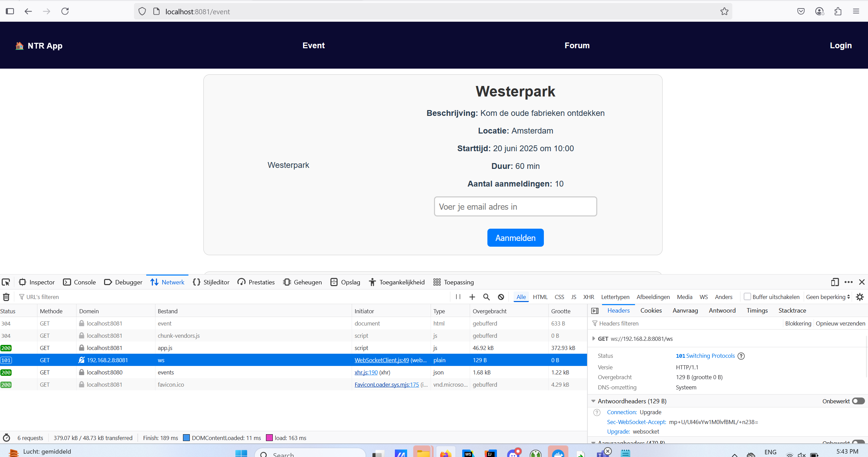Viewport: 868px width, 457px height.
Task: Open Windows Start menu in taskbar
Action: [241, 453]
